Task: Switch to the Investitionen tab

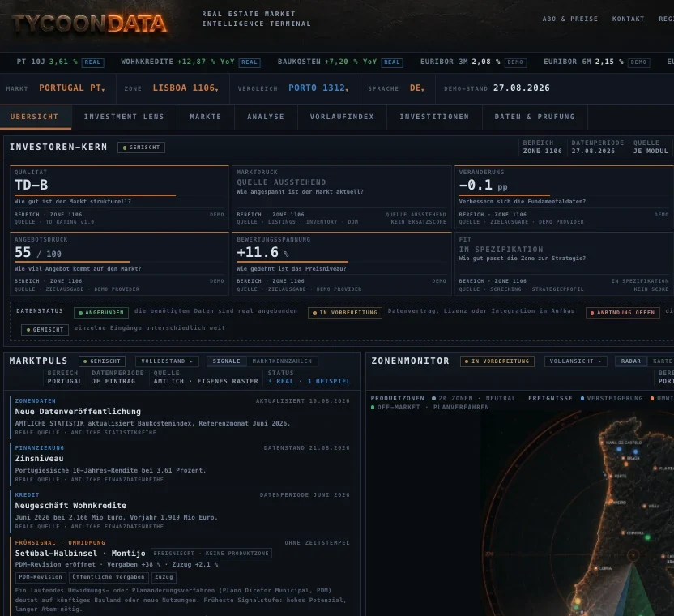Action: [434, 117]
